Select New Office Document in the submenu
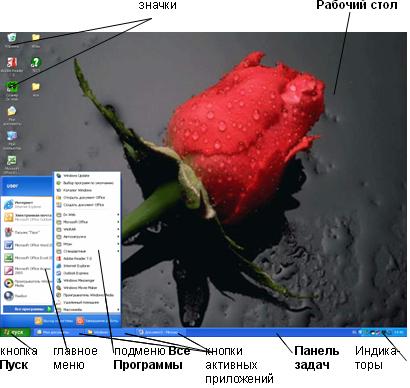This screenshot has width=410, height=388. tap(87, 205)
